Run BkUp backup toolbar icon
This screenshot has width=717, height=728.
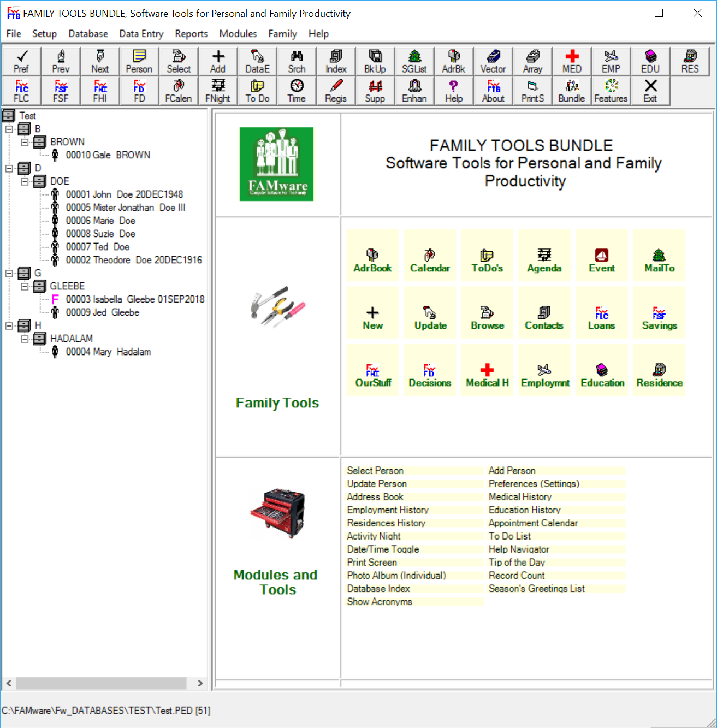[375, 61]
